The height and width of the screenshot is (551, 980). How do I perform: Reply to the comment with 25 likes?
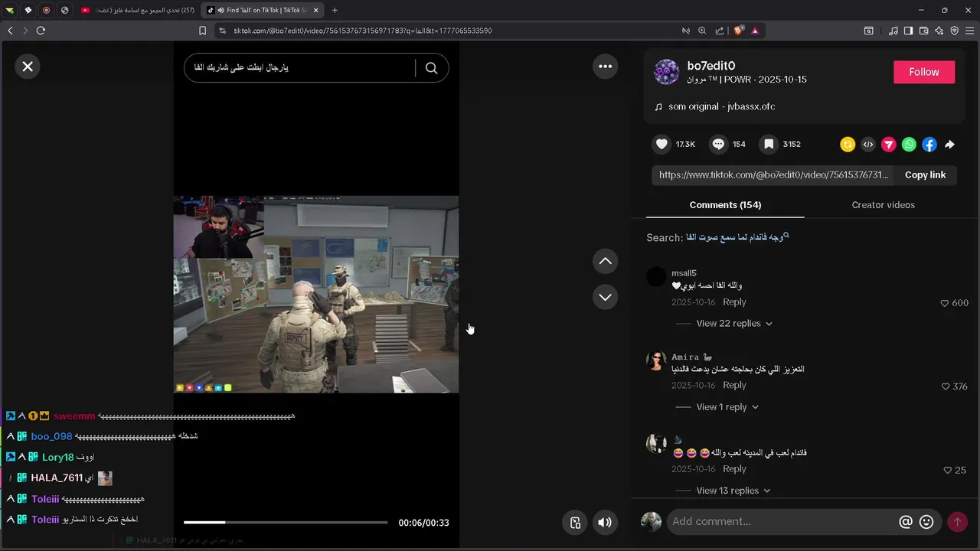click(x=734, y=469)
